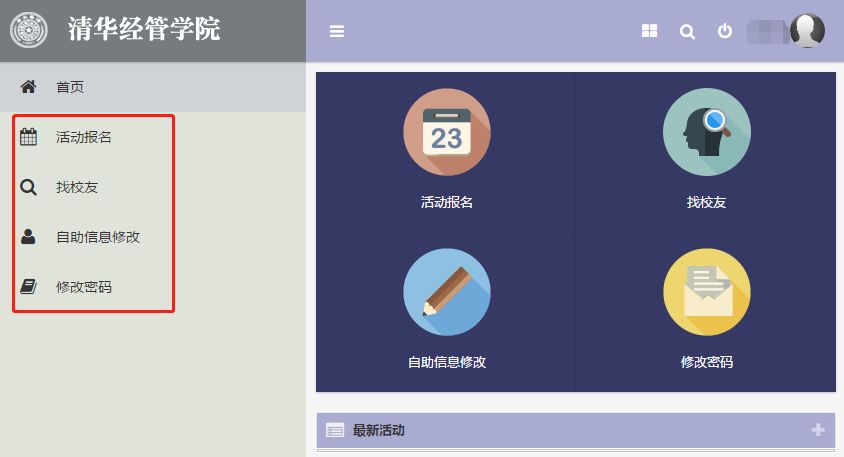Click list icon beside 最新活动 heading
The width and height of the screenshot is (844, 457).
coord(335,430)
